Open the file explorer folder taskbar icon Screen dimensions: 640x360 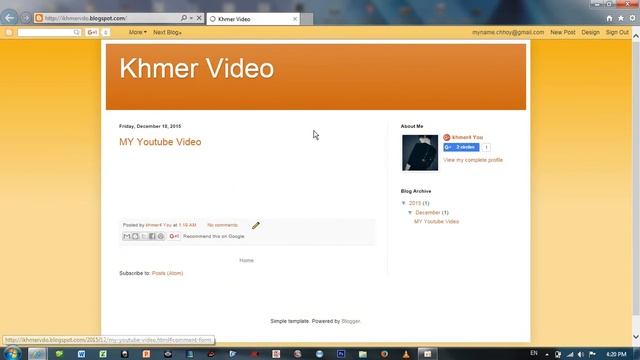coord(362,354)
